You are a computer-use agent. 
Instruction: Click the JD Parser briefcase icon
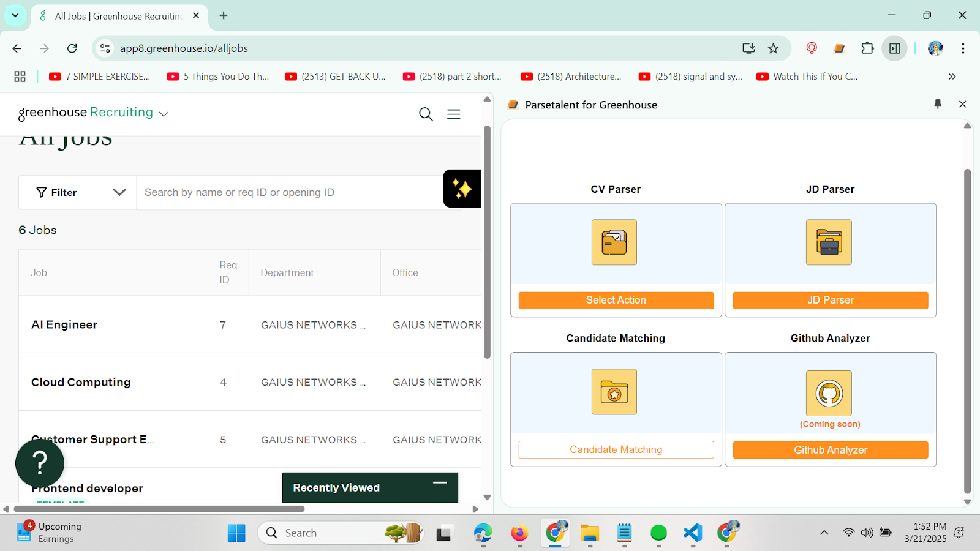point(829,242)
